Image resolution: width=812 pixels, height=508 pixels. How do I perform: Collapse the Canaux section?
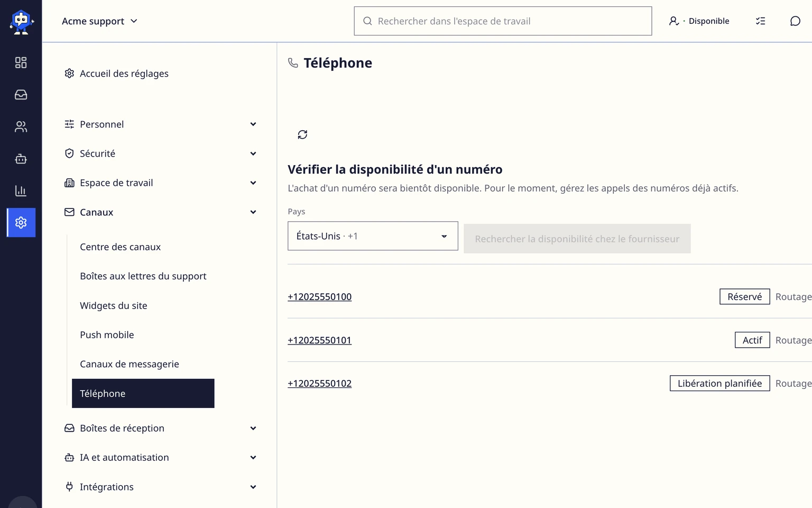click(x=160, y=212)
